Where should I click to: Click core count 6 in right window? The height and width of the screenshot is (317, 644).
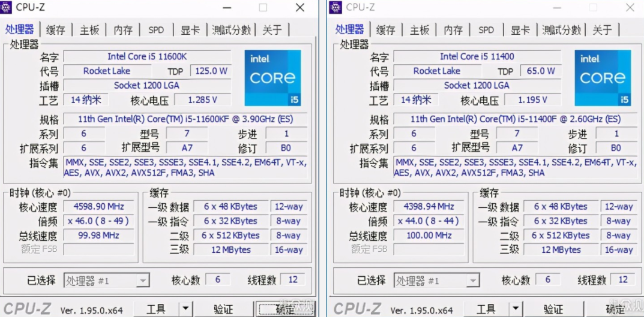548,280
